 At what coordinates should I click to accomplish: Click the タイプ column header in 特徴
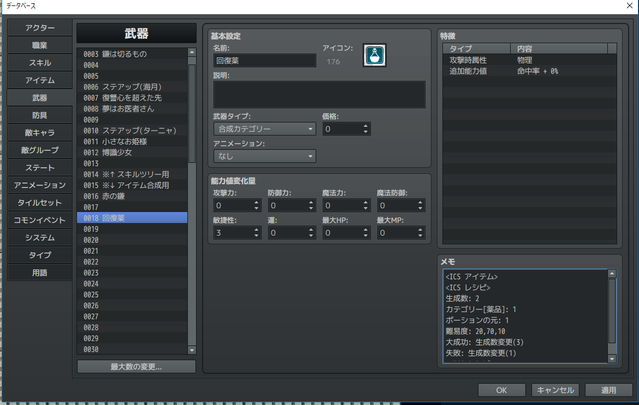click(477, 48)
